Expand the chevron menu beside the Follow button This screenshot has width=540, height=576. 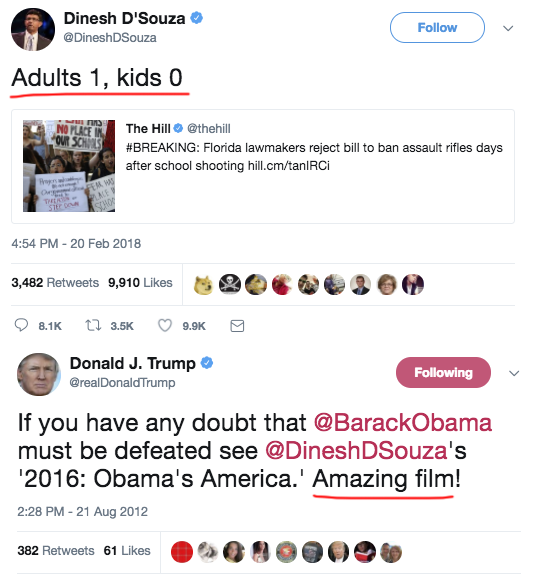click(x=508, y=28)
